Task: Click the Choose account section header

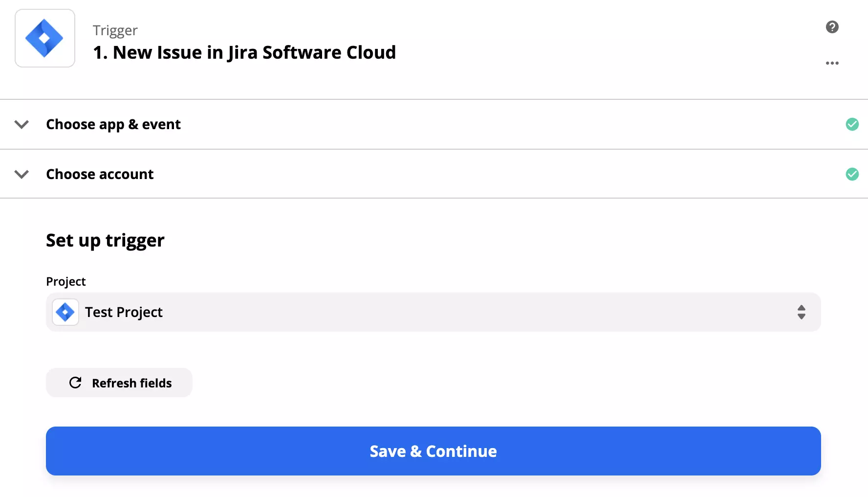Action: [x=100, y=174]
